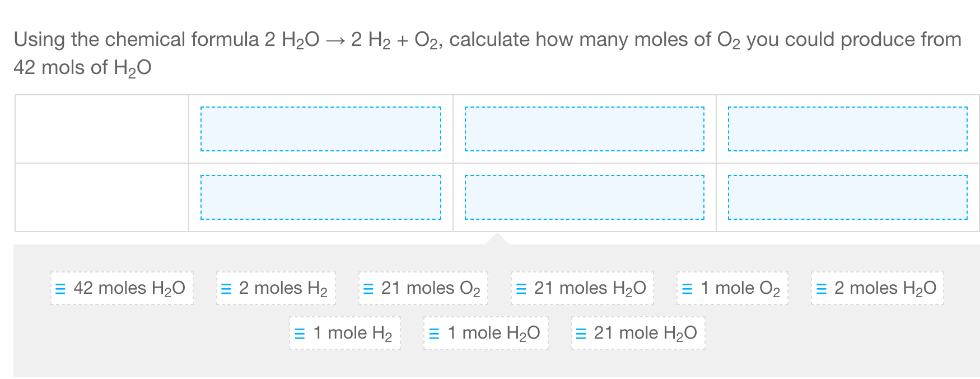Screen dimensions: 980x379
Task: Click the top-left dashed drop zone
Action: [322, 130]
